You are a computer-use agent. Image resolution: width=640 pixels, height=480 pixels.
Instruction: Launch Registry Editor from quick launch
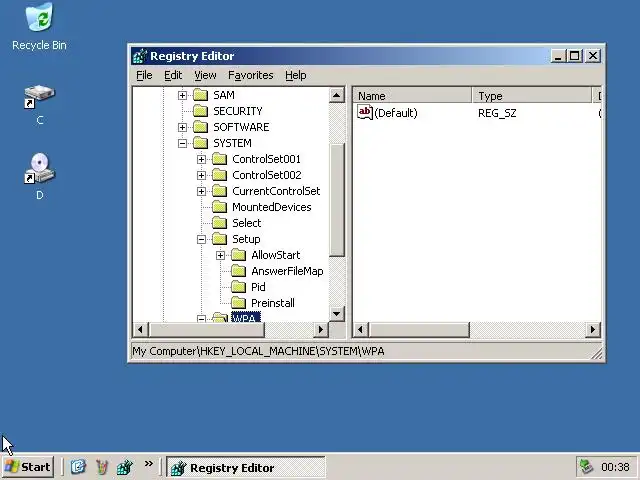(124, 467)
